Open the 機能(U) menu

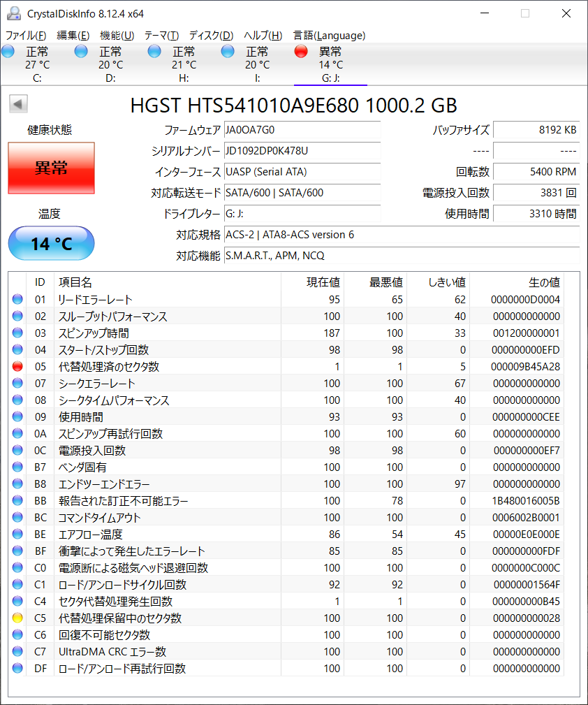click(117, 35)
